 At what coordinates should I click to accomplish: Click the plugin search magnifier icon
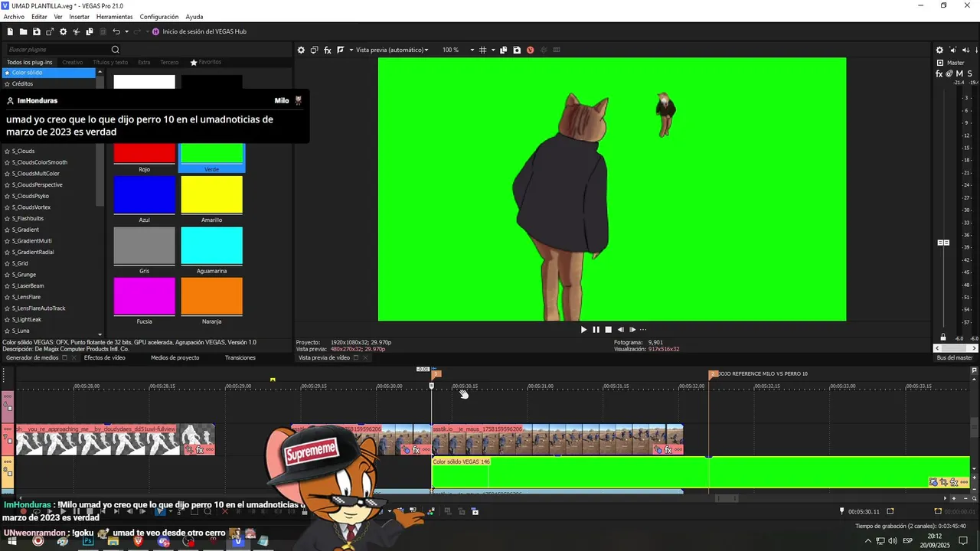pos(116,50)
